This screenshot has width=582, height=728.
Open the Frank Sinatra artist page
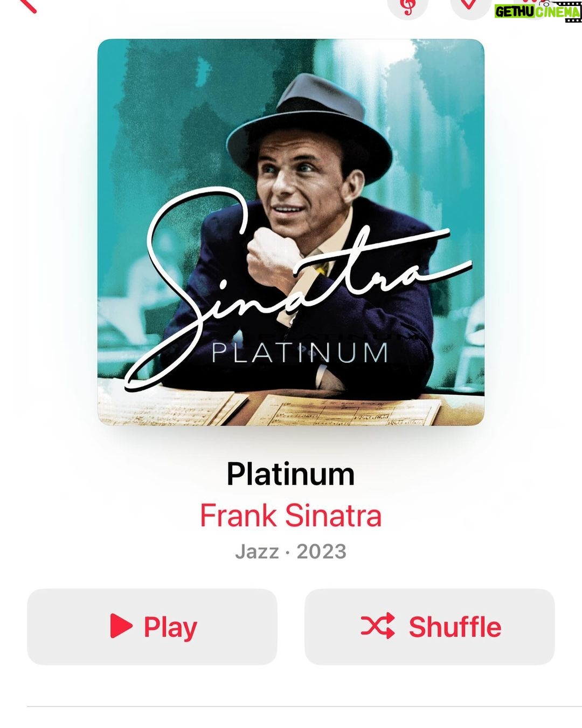pyautogui.click(x=290, y=515)
